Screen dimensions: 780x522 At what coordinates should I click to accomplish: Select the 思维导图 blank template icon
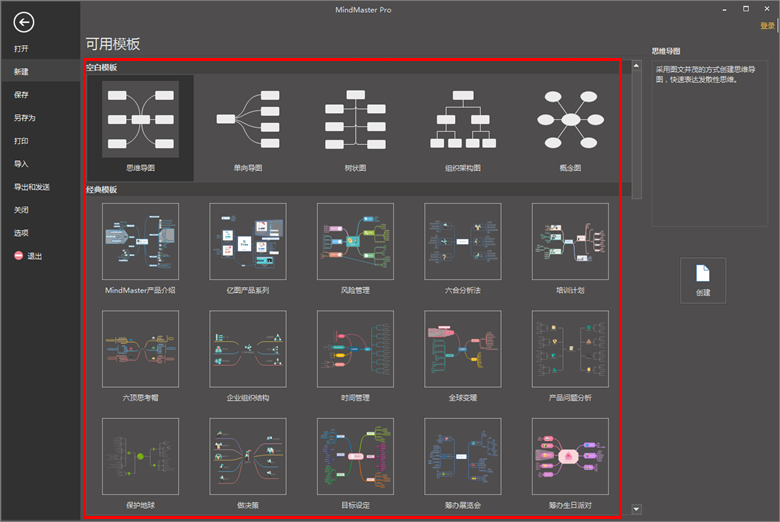click(140, 119)
